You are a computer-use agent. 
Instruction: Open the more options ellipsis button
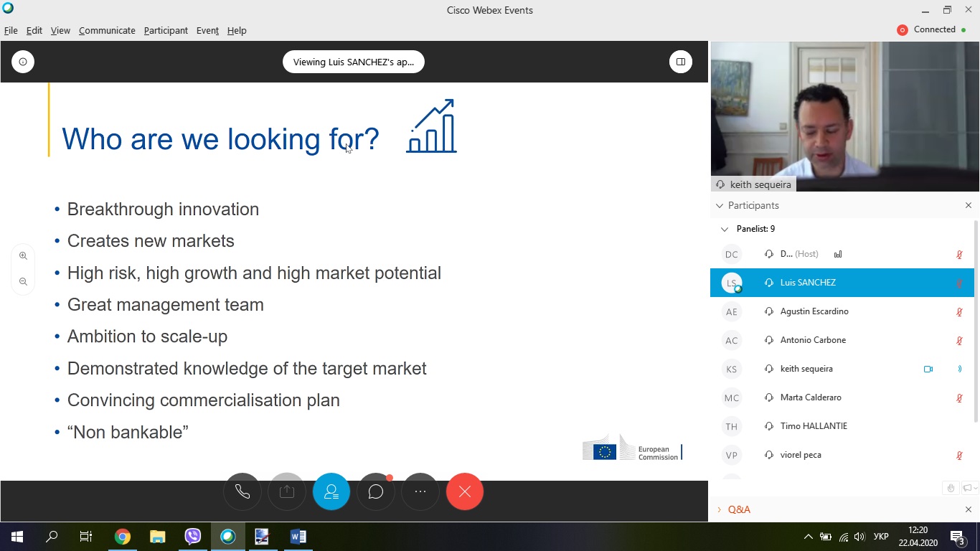[420, 491]
